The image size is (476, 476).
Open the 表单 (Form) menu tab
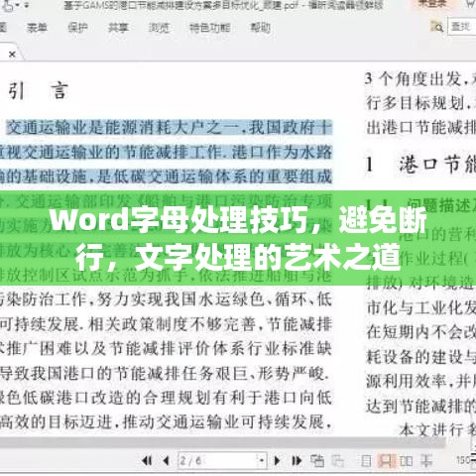(37, 28)
